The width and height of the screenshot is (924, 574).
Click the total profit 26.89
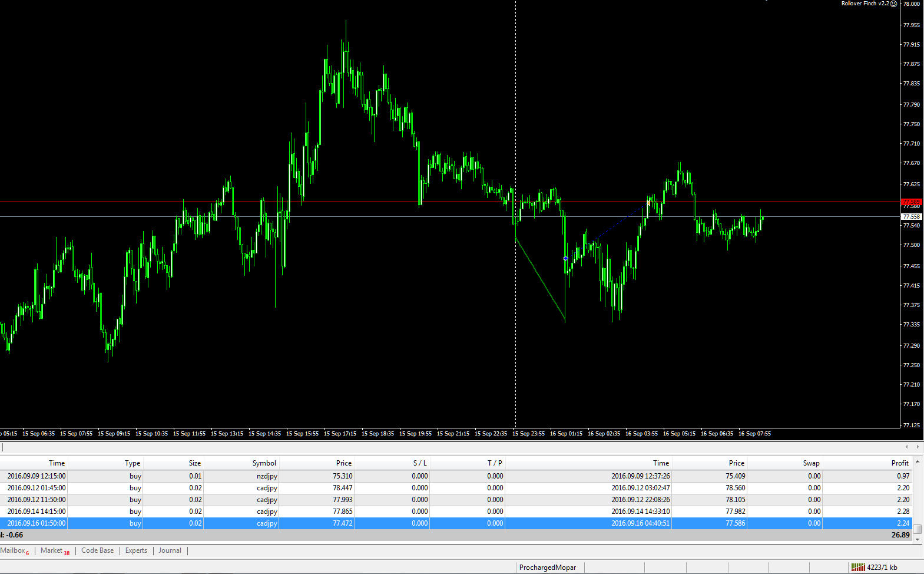[900, 535]
